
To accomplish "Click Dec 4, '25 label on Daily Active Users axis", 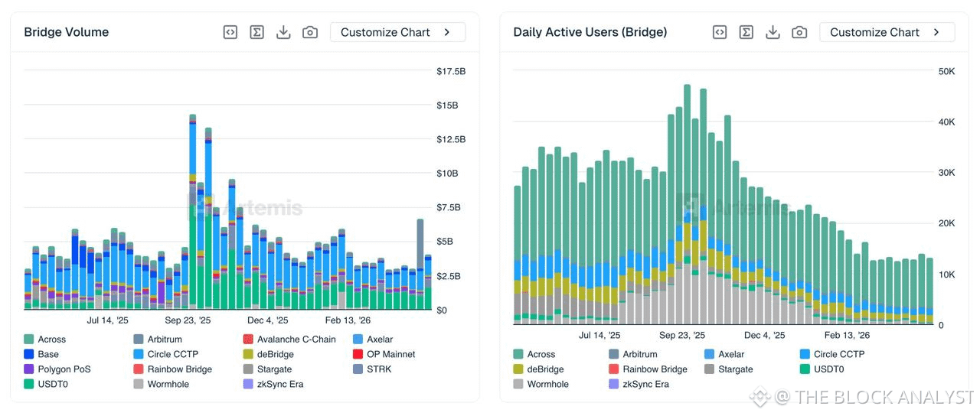I will 764,335.
